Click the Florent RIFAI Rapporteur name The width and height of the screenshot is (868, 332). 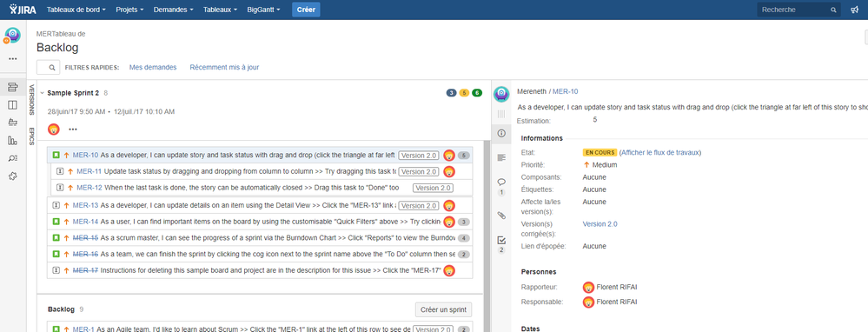616,287
